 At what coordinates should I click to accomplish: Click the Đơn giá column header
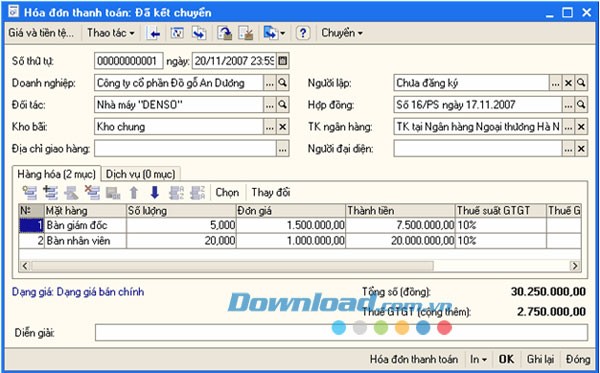[291, 211]
